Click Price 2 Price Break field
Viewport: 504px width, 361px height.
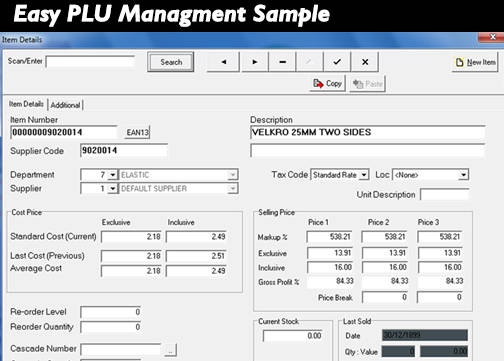(x=385, y=297)
